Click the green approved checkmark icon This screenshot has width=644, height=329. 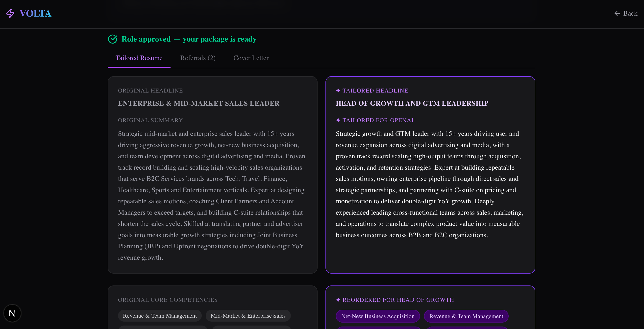(113, 39)
